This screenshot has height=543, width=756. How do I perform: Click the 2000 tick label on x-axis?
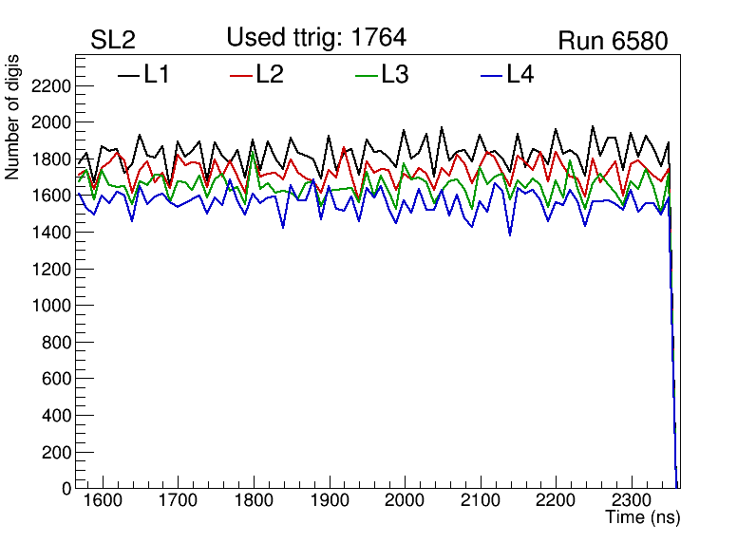click(x=406, y=501)
